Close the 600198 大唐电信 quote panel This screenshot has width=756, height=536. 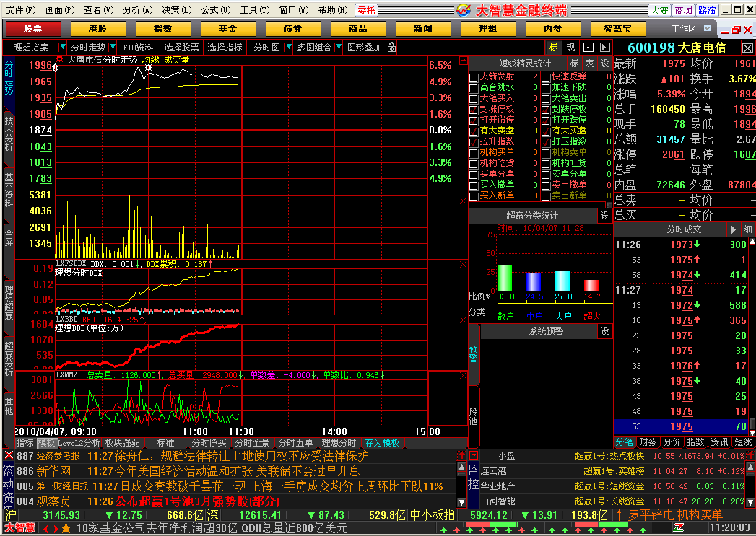[x=747, y=48]
